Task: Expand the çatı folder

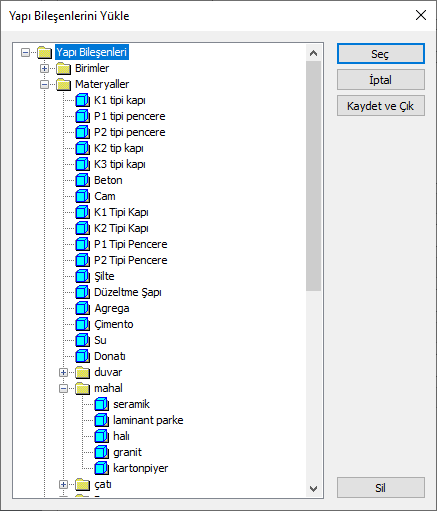Action: pos(63,484)
